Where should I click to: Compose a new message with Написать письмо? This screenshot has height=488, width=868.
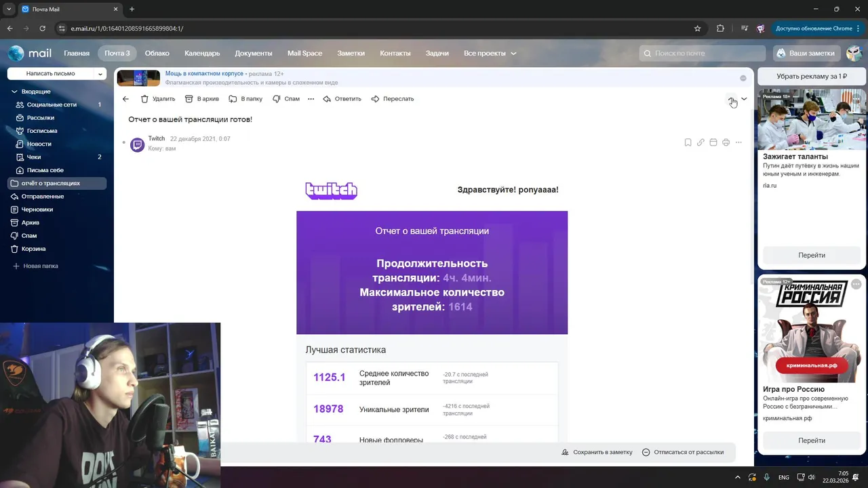click(51, 73)
